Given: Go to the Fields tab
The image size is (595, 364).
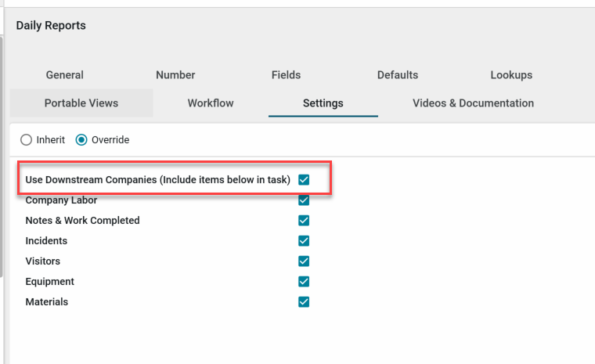Looking at the screenshot, I should [x=286, y=75].
